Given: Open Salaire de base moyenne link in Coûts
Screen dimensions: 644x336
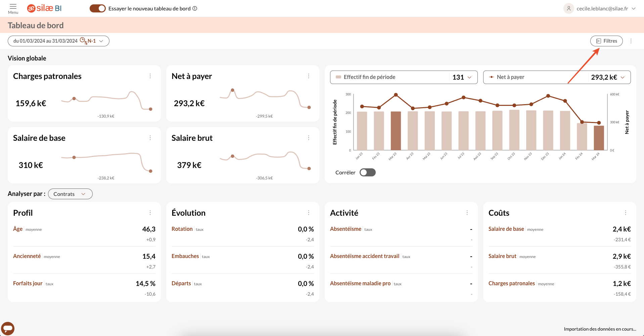Looking at the screenshot, I should coord(506,229).
